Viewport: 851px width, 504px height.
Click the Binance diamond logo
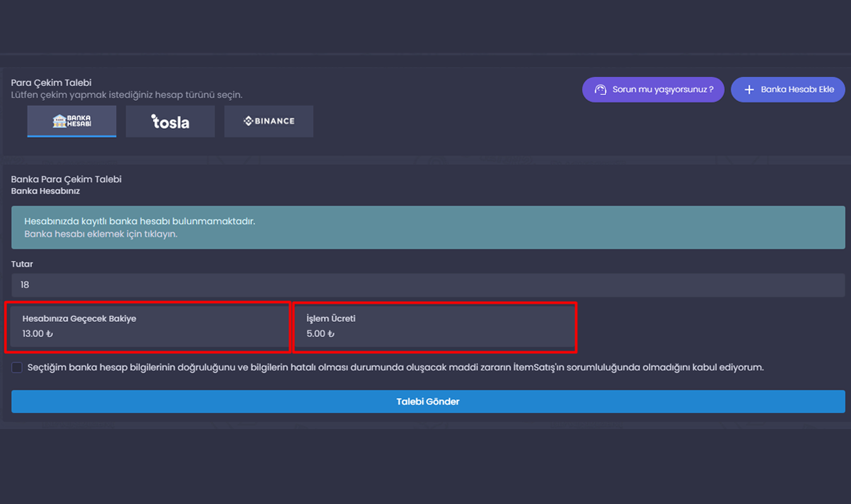click(x=248, y=121)
